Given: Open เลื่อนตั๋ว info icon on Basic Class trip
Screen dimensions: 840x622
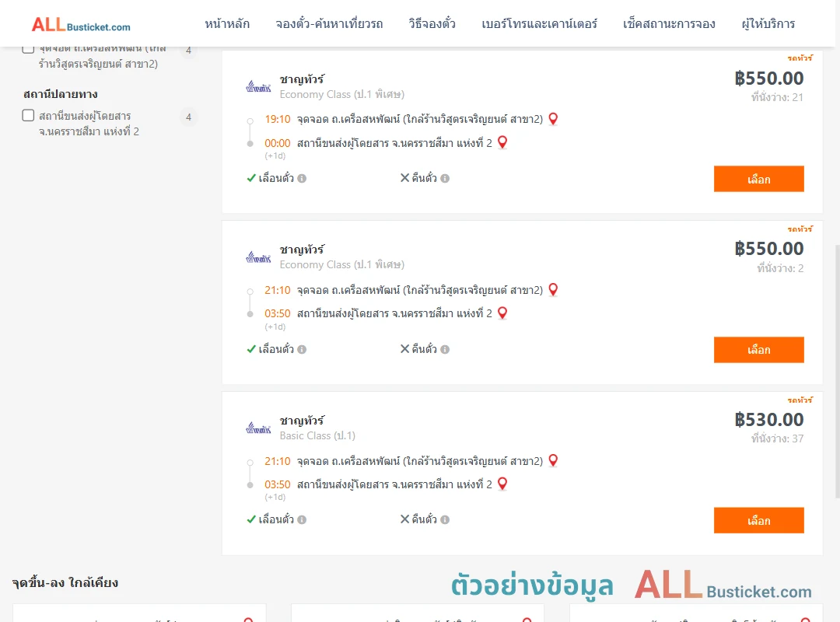Looking at the screenshot, I should point(302,519).
